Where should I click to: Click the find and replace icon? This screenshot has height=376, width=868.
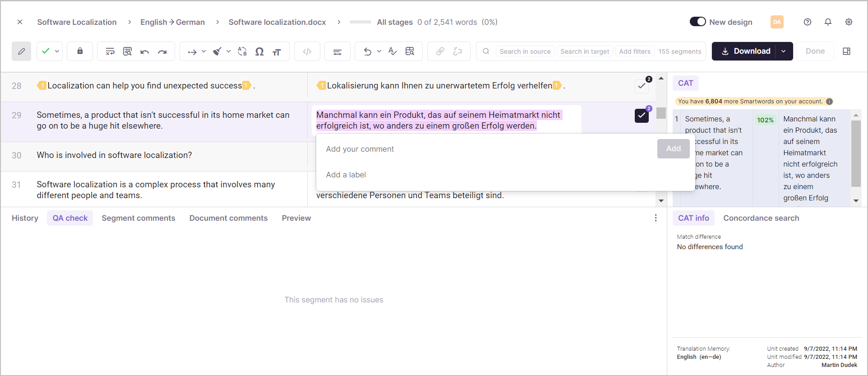(110, 51)
